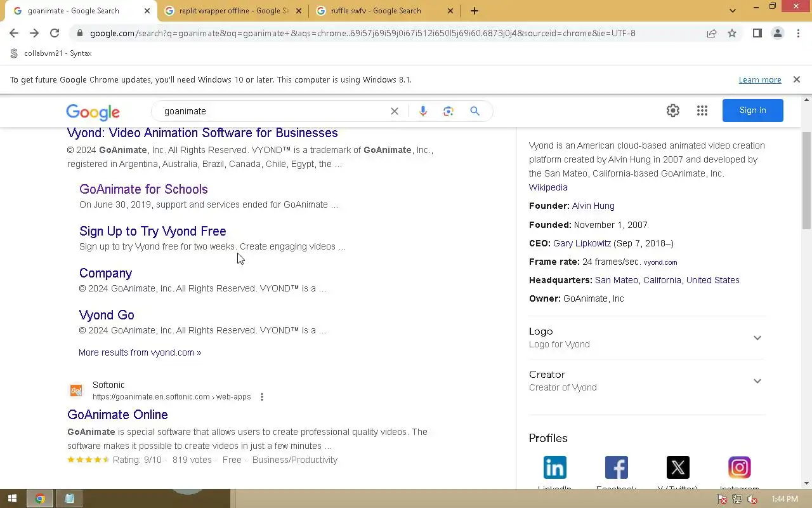Viewport: 812px width, 508px height.
Task: Click the Softonic favicon
Action: pos(76,391)
